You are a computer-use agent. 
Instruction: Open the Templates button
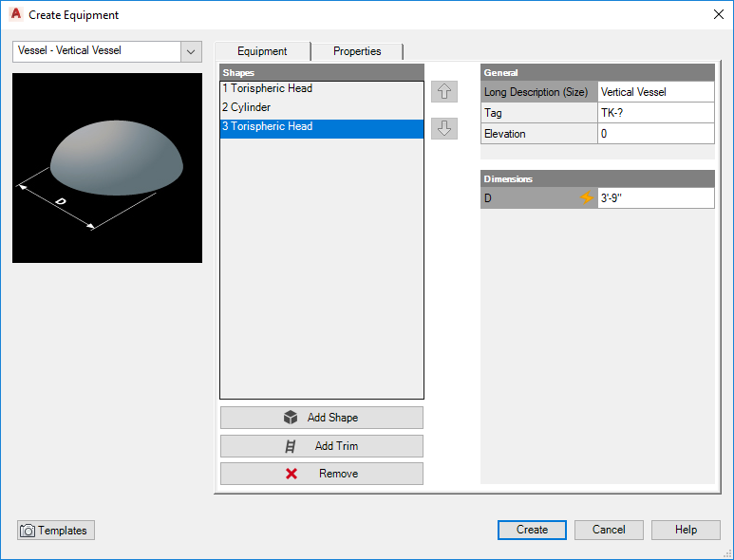[x=56, y=530]
